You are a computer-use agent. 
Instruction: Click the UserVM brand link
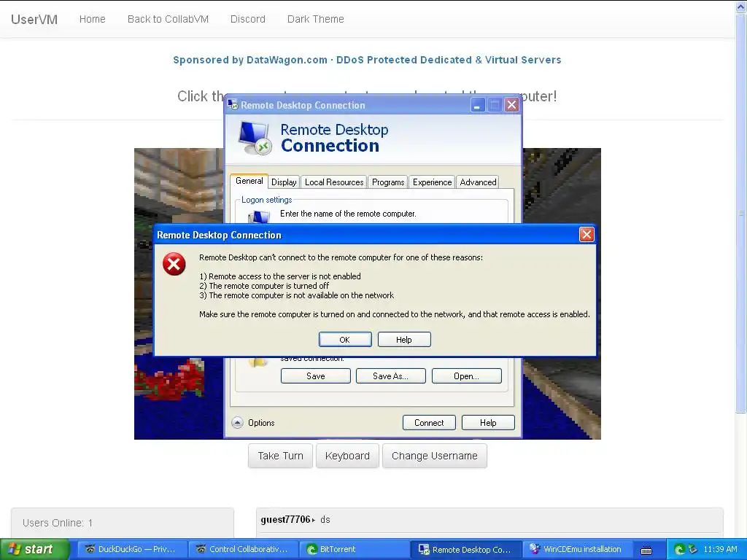(x=34, y=19)
